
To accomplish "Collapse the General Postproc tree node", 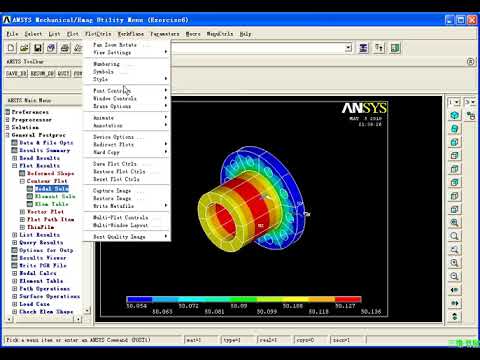I will [7, 135].
